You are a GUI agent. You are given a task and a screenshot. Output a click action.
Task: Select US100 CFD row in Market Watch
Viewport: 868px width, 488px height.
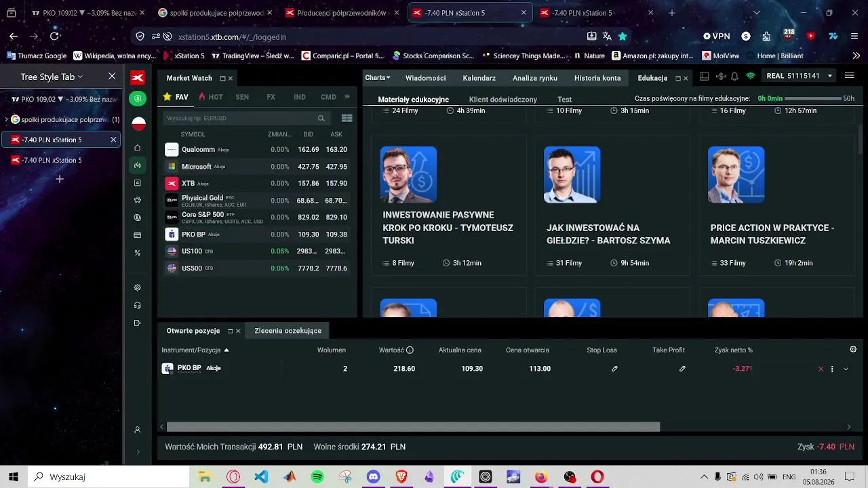coord(257,251)
